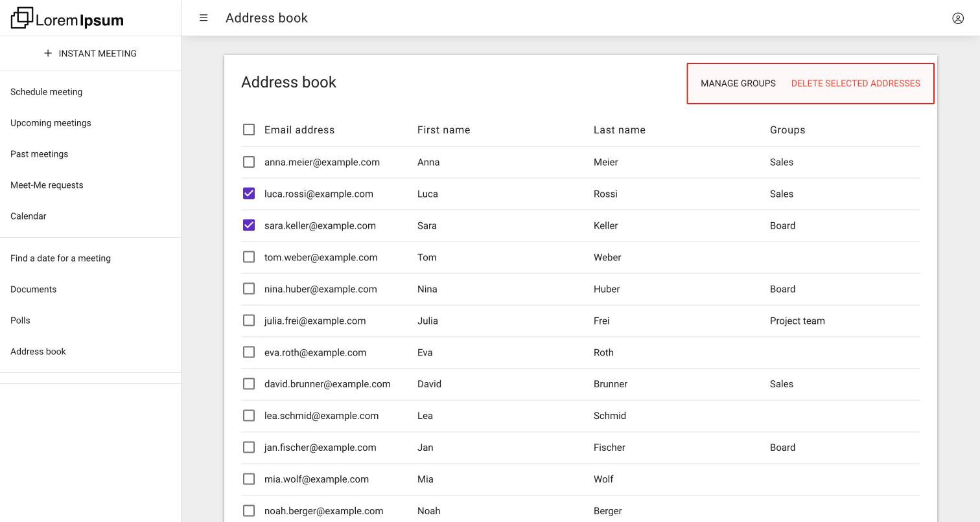Viewport: 980px width, 522px height.
Task: Open Past meetings page
Action: coord(40,154)
